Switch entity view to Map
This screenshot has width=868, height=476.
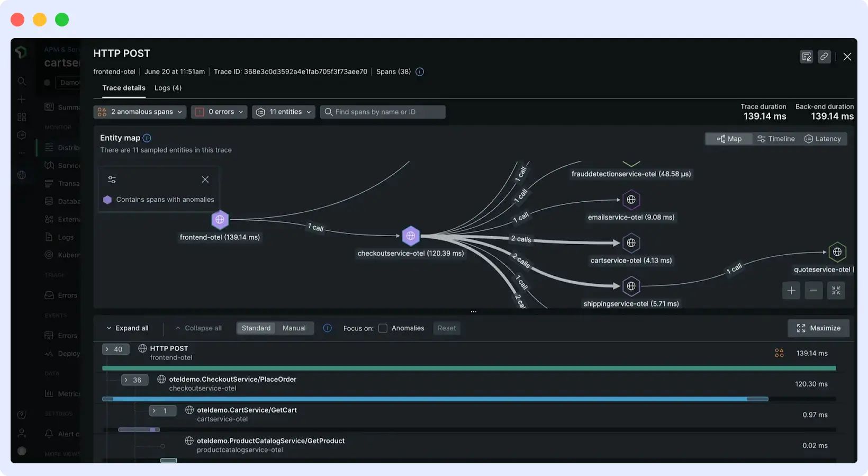pyautogui.click(x=729, y=139)
